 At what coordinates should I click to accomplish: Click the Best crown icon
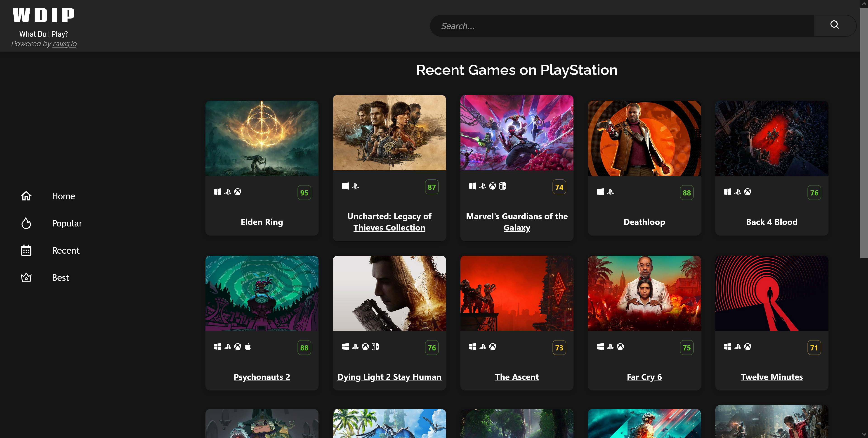[26, 278]
